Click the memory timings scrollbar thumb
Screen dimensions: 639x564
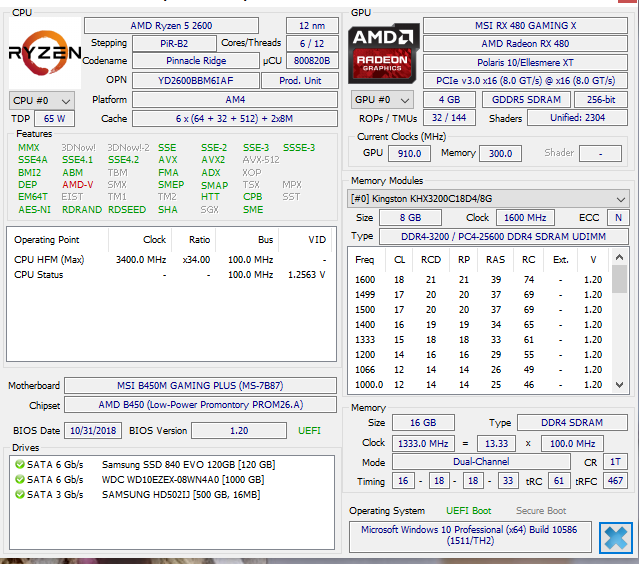pyautogui.click(x=619, y=279)
